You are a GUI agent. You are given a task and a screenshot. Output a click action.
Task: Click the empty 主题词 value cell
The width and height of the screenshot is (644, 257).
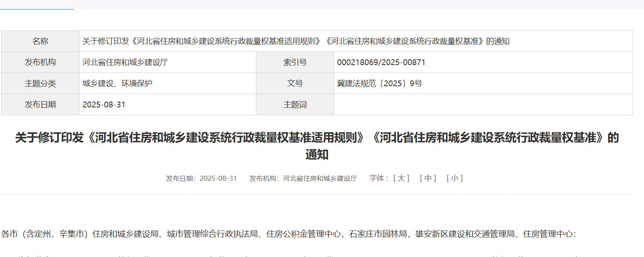coord(482,105)
